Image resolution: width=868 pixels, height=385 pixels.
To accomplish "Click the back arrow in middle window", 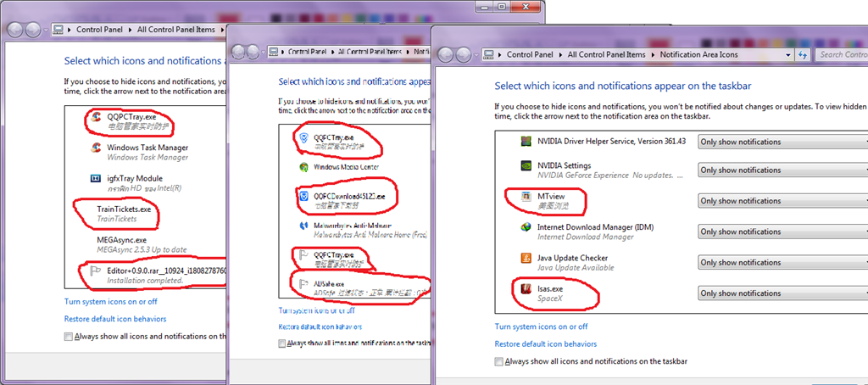I will (238, 52).
